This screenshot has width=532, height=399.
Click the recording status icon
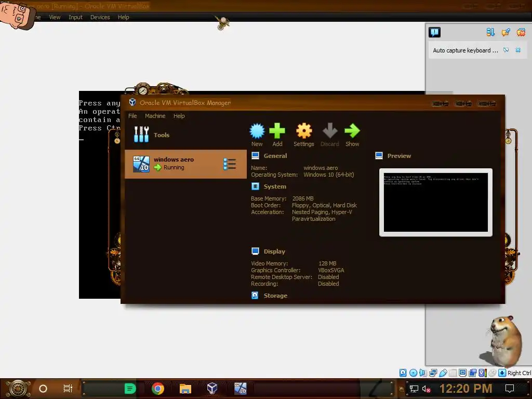[x=472, y=373]
